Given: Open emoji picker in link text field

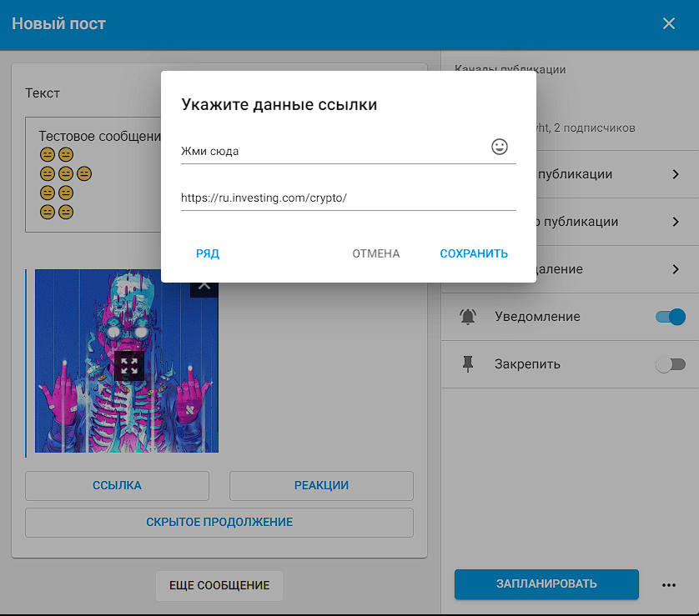Looking at the screenshot, I should click(x=499, y=148).
